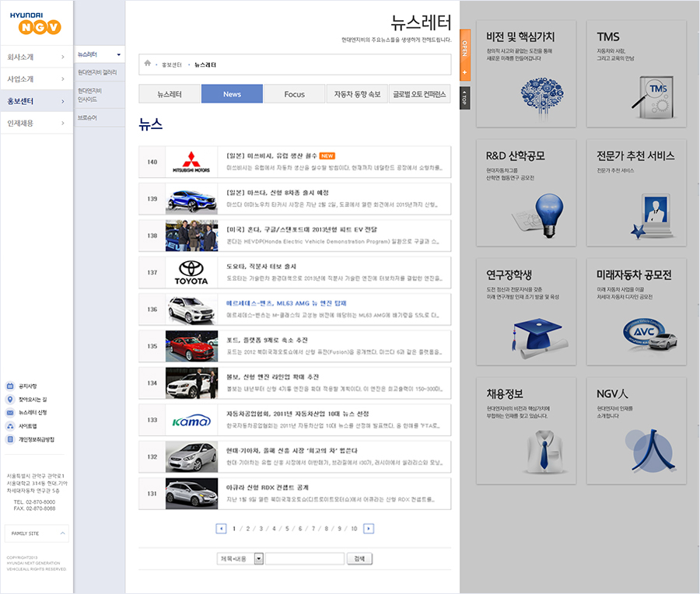Click the red Ford Fusion thumbnail
This screenshot has height=594, width=700.
(x=191, y=346)
